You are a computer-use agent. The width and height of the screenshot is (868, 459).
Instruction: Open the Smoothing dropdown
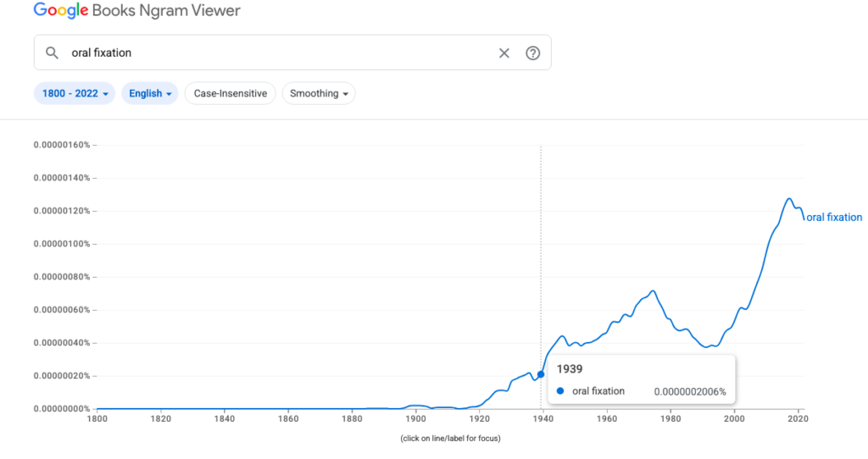point(318,93)
